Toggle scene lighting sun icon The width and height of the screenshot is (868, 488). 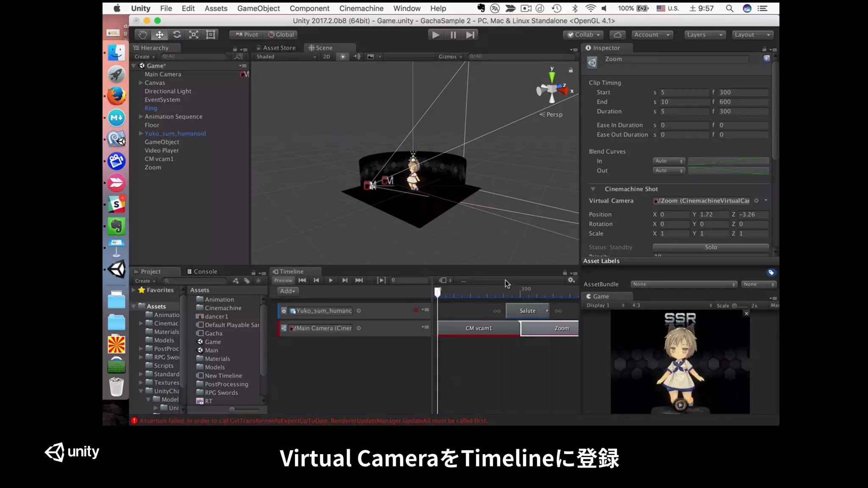tap(342, 56)
